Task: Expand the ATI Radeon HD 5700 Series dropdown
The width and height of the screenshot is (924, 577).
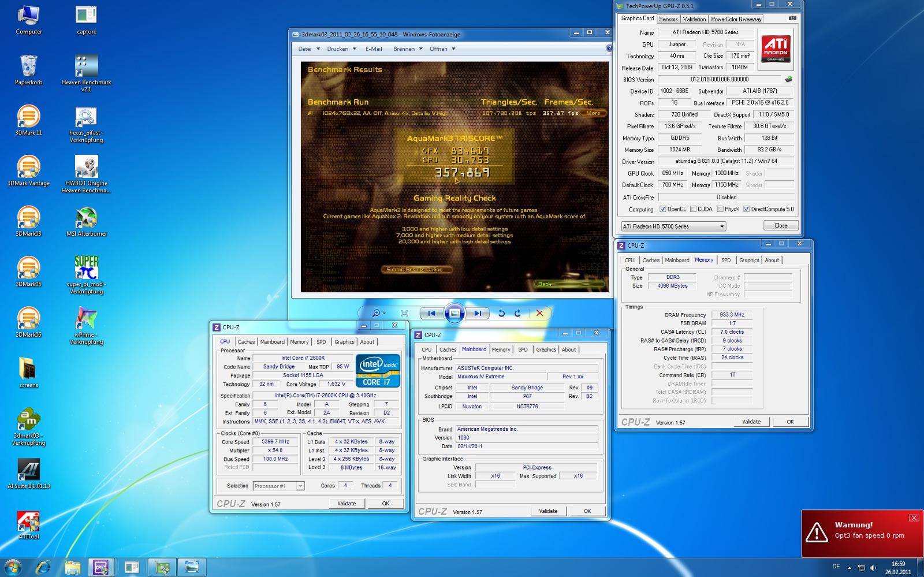Action: click(722, 226)
